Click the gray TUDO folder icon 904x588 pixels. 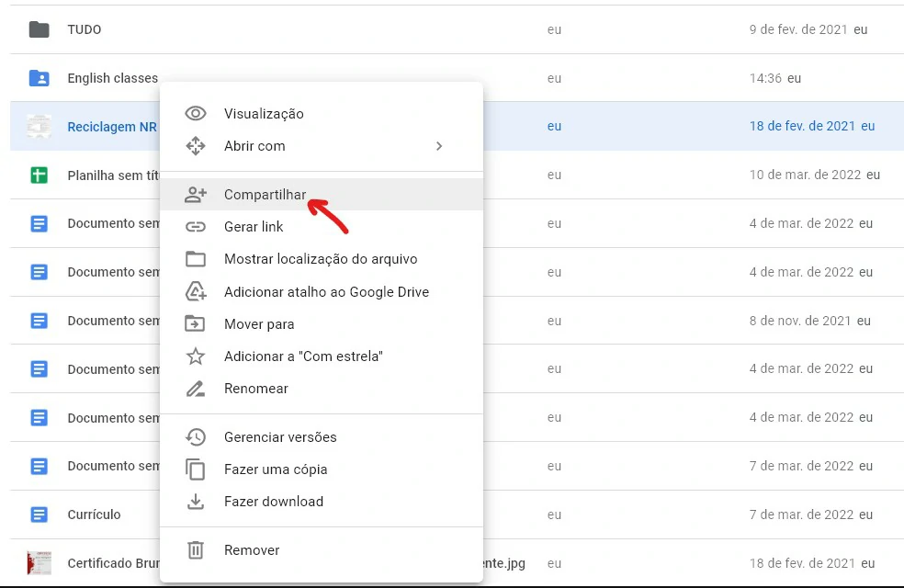pos(40,29)
